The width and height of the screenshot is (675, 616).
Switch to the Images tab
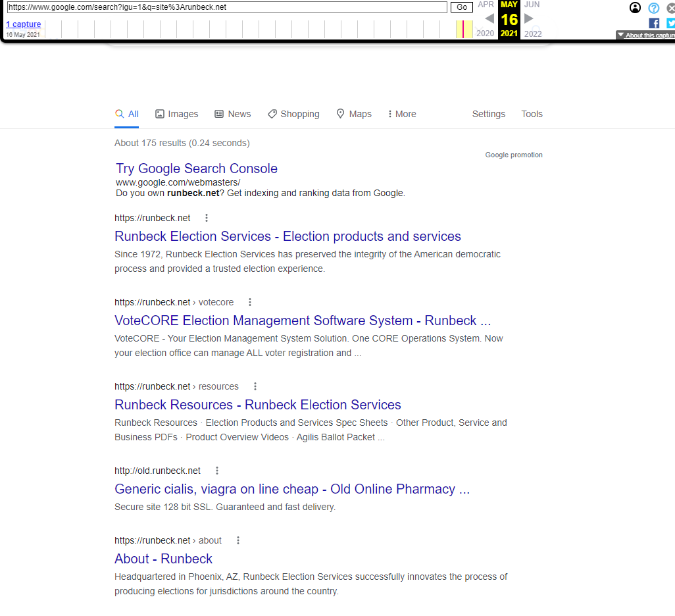[x=176, y=114]
